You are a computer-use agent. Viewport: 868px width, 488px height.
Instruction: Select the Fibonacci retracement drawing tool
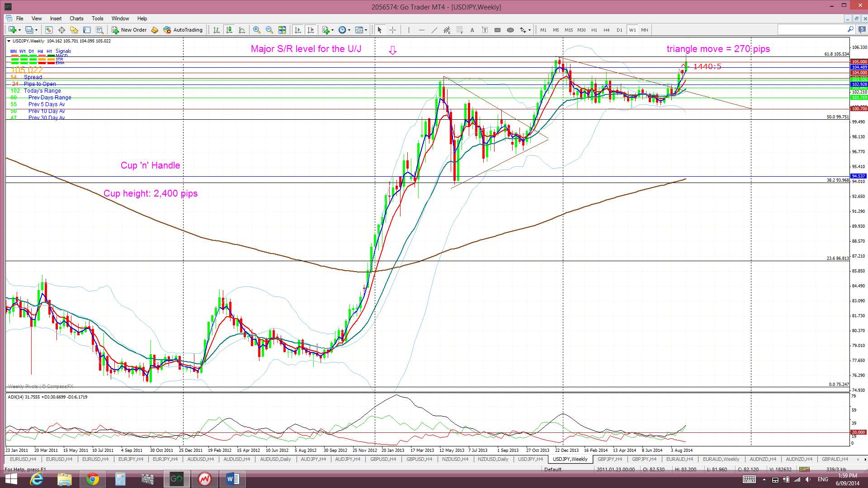pyautogui.click(x=459, y=30)
